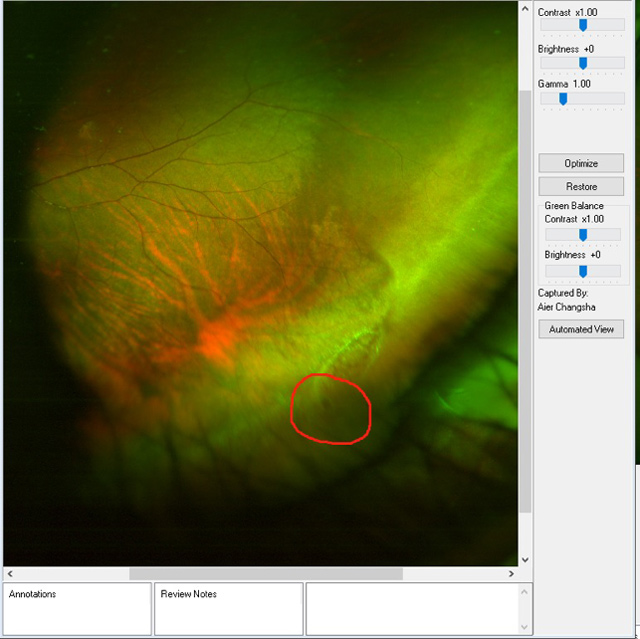Click the notes box scroll up arrow
The width and height of the screenshot is (640, 639).
point(524,591)
